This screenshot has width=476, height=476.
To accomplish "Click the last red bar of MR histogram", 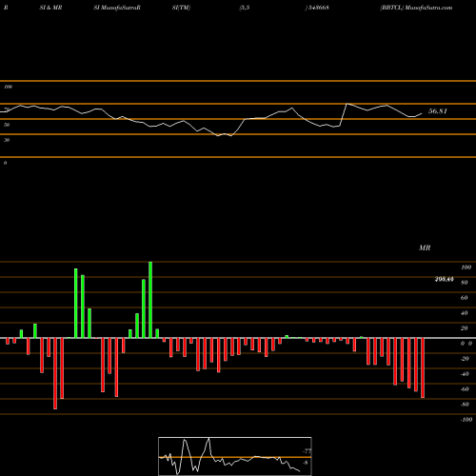I will [x=423, y=367].
